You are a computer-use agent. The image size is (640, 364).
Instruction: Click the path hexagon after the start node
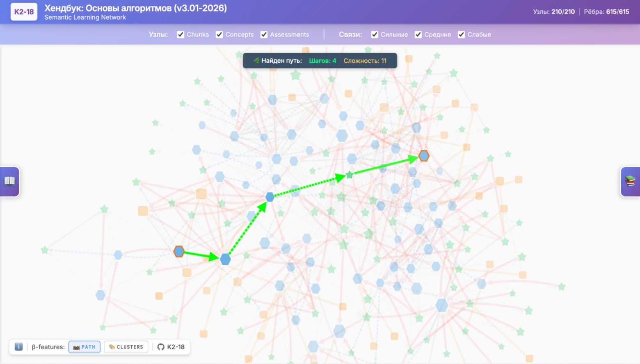(225, 259)
